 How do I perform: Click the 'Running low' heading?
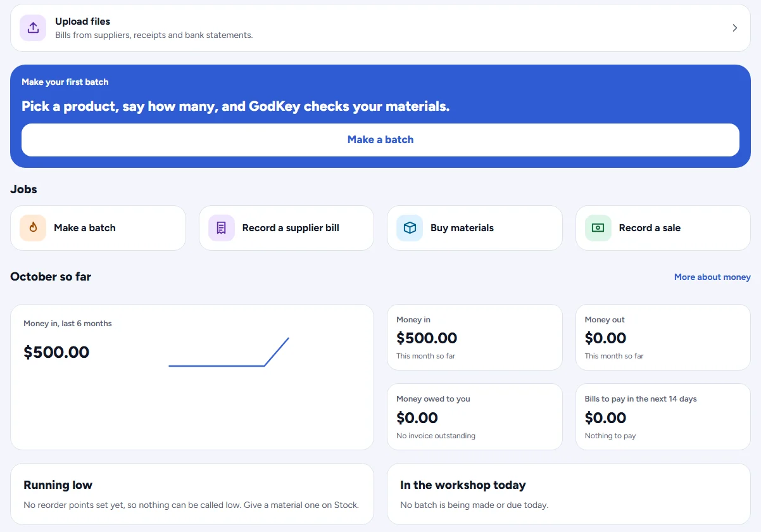(58, 485)
